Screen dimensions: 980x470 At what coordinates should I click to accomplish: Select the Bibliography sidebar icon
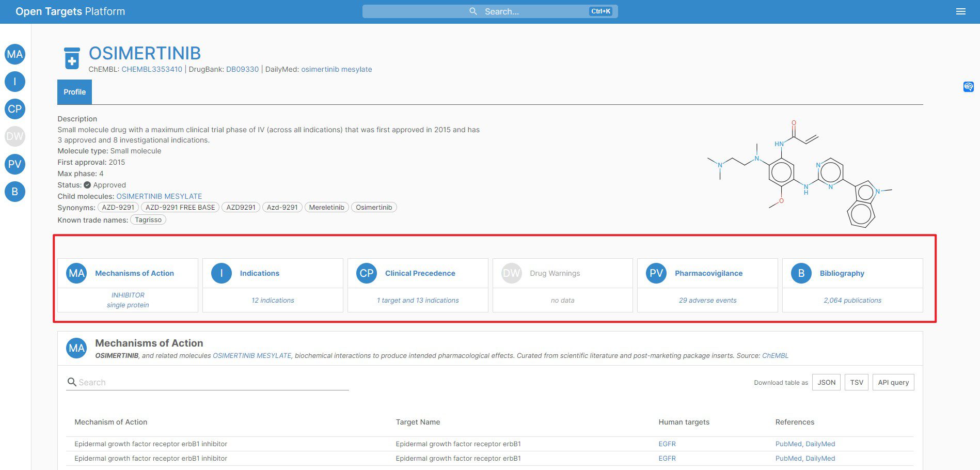click(15, 192)
